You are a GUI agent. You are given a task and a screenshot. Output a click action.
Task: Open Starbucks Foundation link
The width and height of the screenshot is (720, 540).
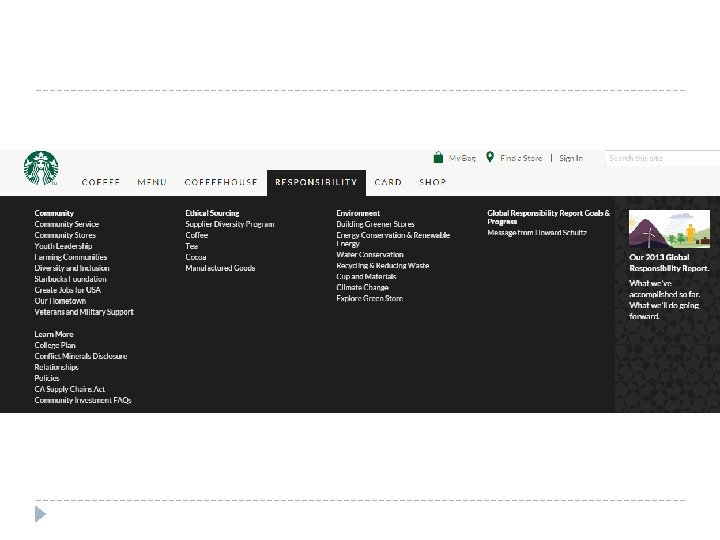[x=70, y=279]
